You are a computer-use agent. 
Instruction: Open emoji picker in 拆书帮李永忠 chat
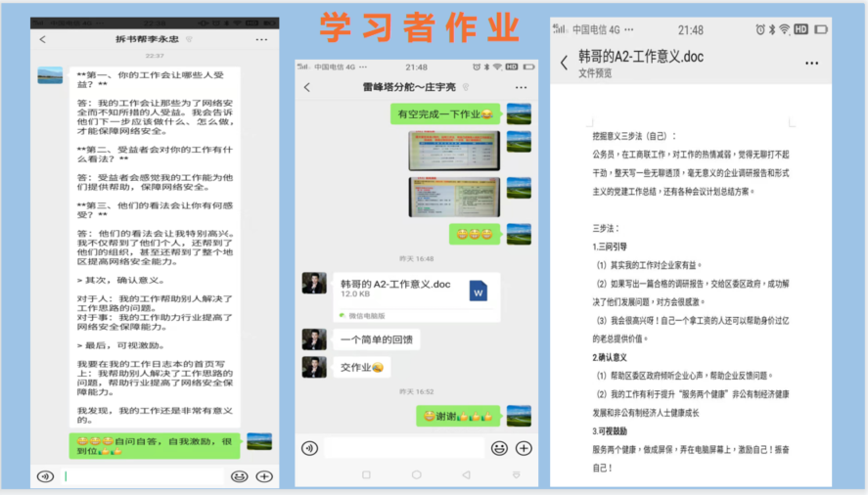point(239,476)
